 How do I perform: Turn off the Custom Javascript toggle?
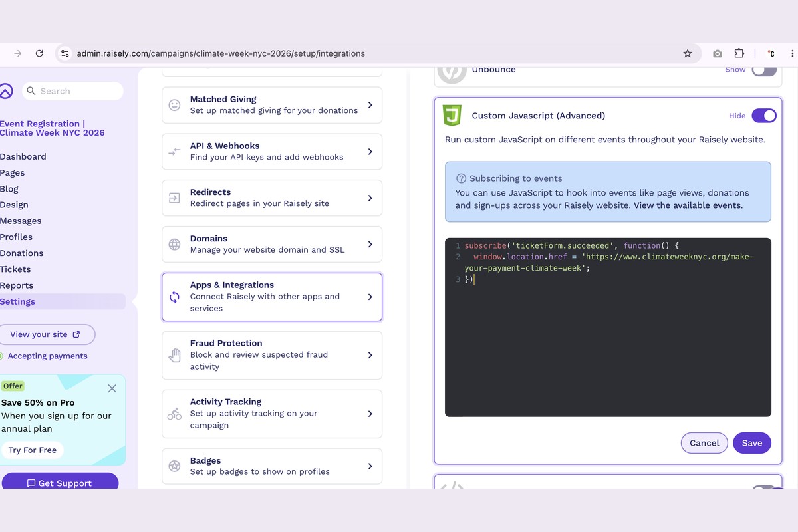[764, 116]
